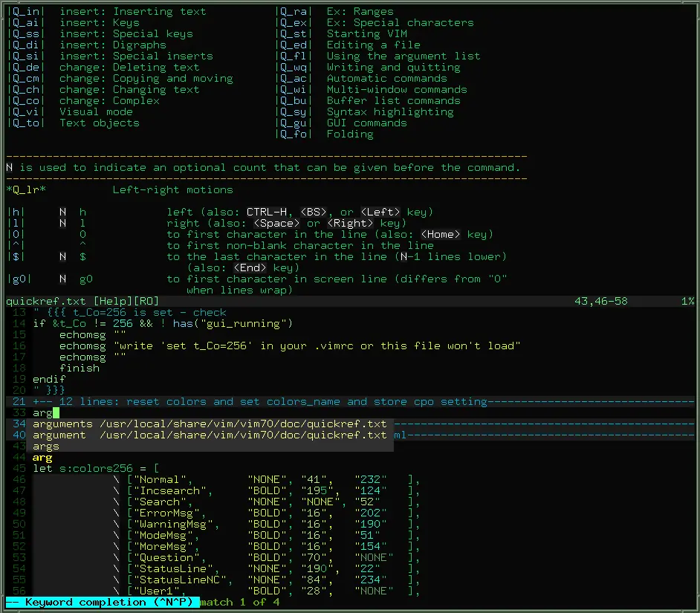Open the |Q_bu| Buffer list commands tag
The height and width of the screenshot is (613, 700).
point(294,101)
